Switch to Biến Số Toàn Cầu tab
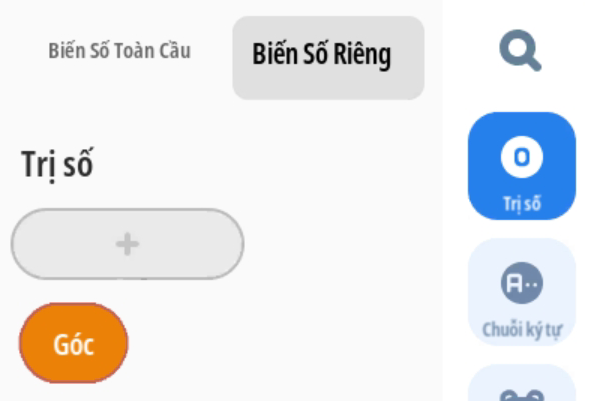Viewport: 591px width, 401px height. tap(119, 51)
